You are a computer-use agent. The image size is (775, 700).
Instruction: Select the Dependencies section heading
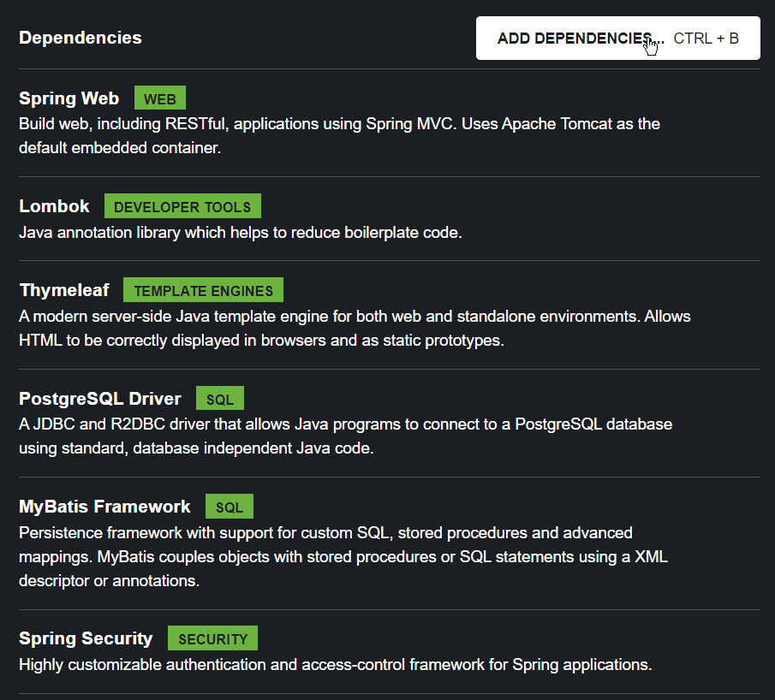(x=80, y=38)
